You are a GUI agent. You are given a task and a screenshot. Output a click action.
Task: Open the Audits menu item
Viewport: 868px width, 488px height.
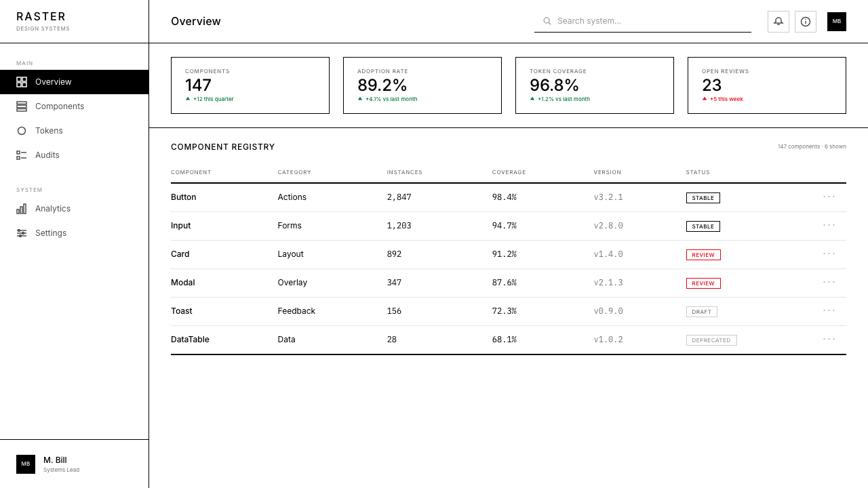coord(74,155)
